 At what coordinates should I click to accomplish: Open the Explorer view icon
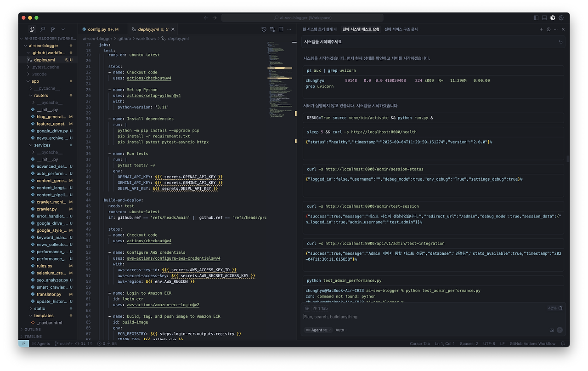point(32,29)
